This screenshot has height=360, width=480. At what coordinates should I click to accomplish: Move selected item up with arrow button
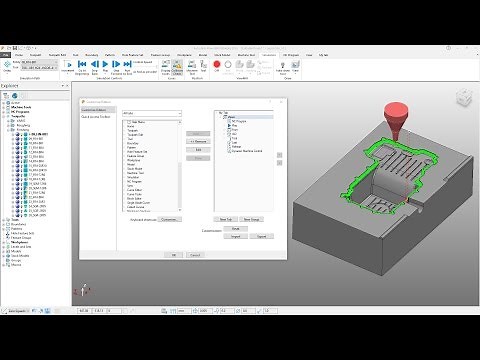[x=280, y=155]
